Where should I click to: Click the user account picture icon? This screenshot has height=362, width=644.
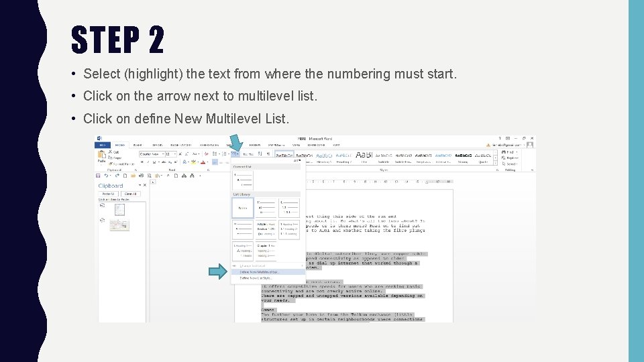click(530, 145)
